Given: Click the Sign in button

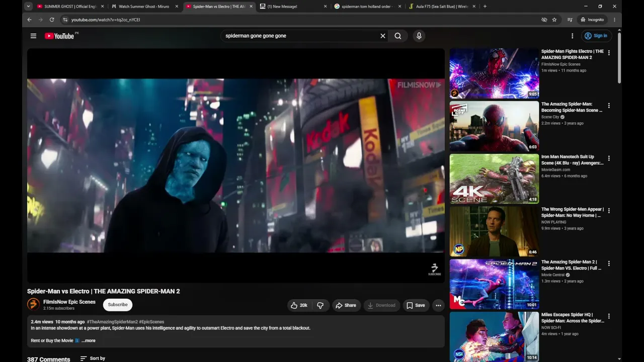Looking at the screenshot, I should tap(596, 36).
